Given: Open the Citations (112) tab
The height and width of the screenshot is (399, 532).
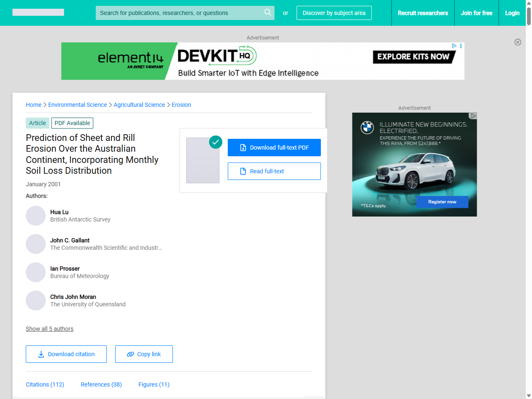Looking at the screenshot, I should coord(45,384).
